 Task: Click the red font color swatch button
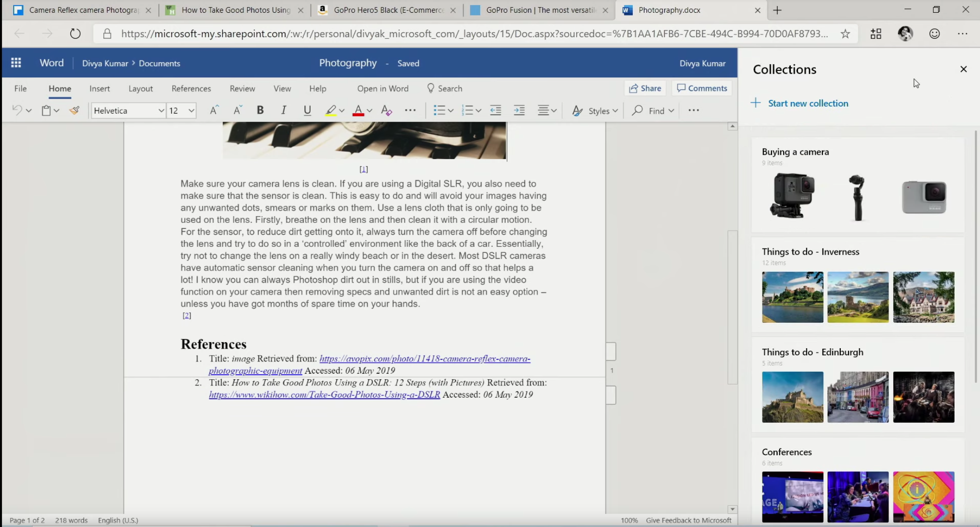pos(358,110)
